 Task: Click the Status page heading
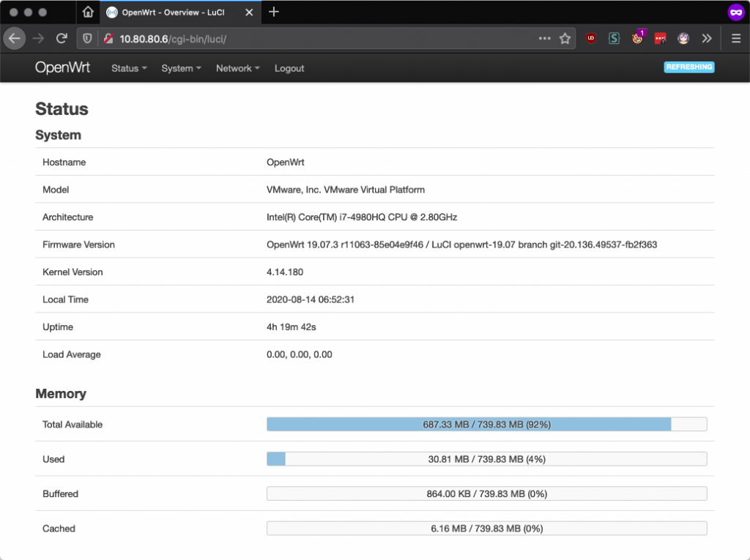pyautogui.click(x=62, y=109)
